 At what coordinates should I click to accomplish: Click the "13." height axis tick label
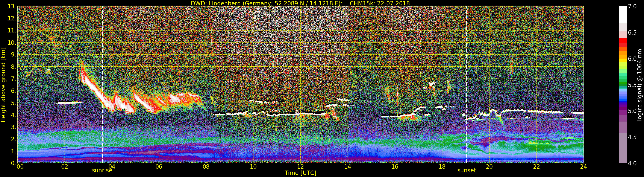click(x=12, y=6)
